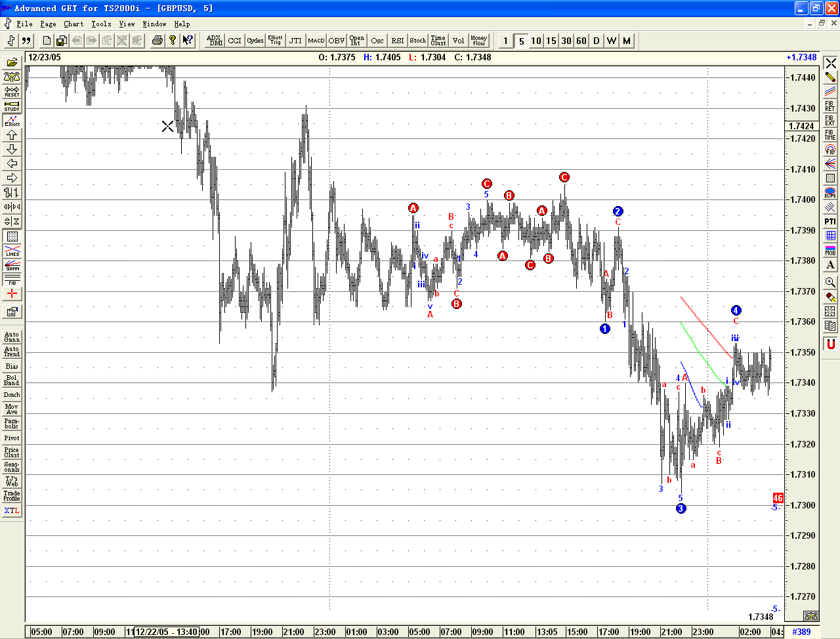
Task: Enable the Elliott Trigger study
Action: [x=276, y=41]
